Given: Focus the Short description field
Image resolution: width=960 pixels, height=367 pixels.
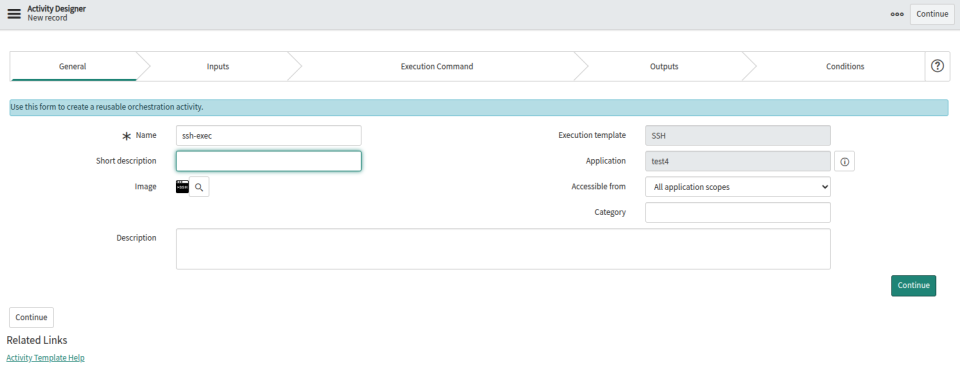Looking at the screenshot, I should tap(269, 161).
